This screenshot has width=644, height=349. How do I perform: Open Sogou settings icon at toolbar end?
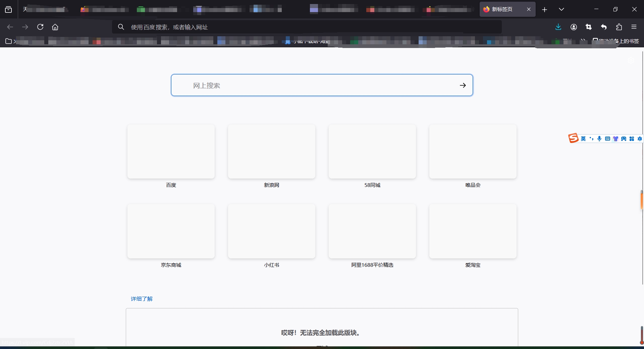(x=640, y=139)
